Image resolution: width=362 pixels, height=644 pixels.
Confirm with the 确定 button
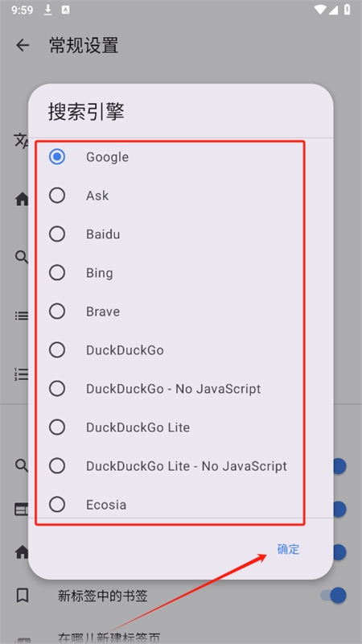pos(289,549)
